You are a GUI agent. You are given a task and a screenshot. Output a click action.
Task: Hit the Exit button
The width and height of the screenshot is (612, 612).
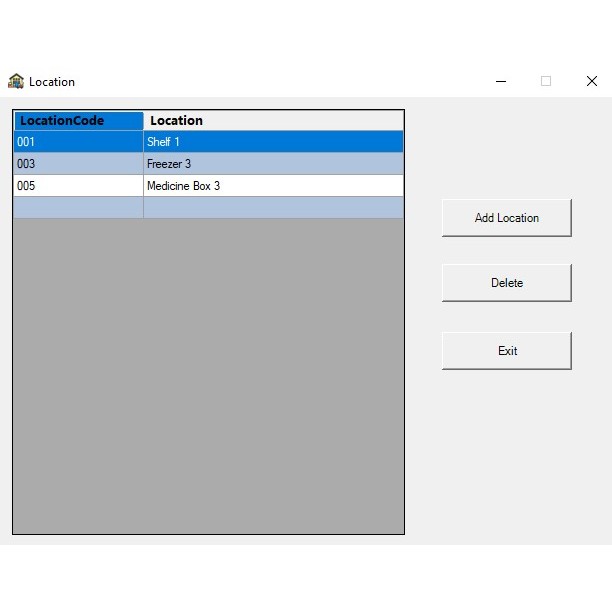click(x=506, y=351)
